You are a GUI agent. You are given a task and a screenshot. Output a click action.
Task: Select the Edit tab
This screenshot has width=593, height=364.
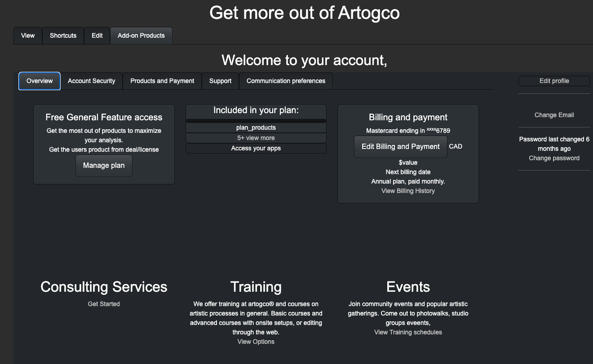97,35
